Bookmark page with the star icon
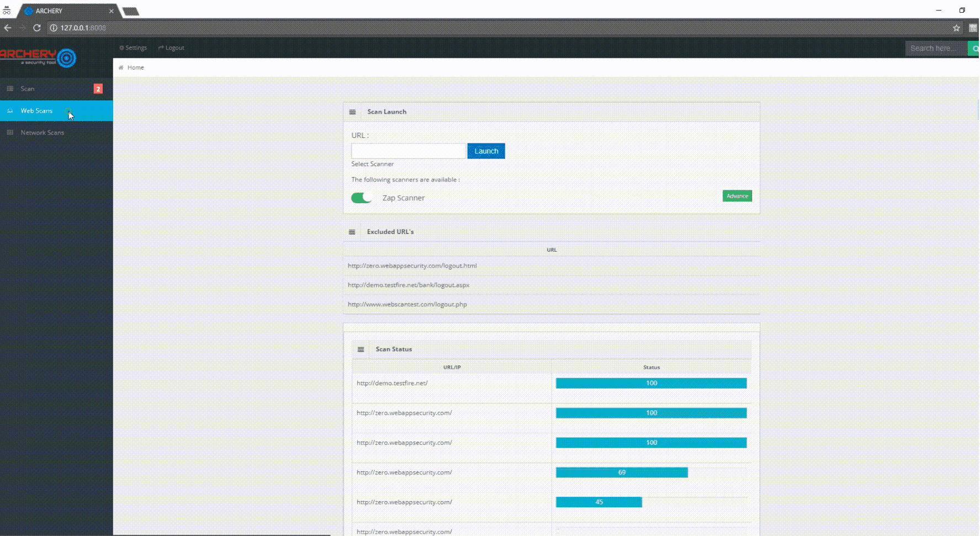 [x=956, y=28]
